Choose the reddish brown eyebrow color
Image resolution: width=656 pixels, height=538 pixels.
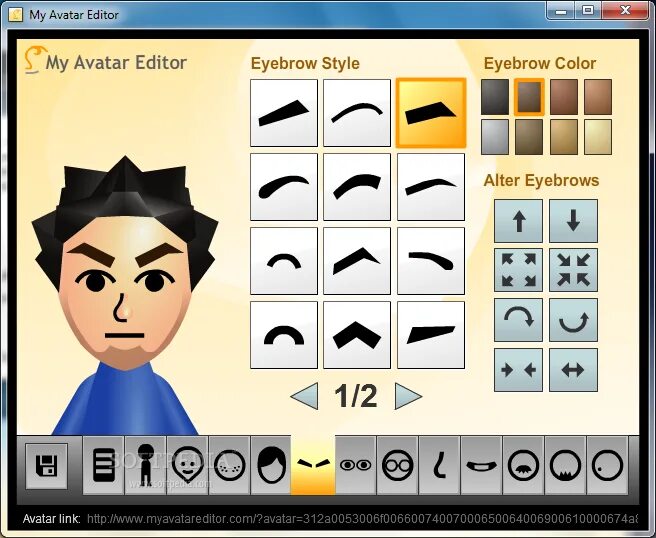pyautogui.click(x=564, y=97)
